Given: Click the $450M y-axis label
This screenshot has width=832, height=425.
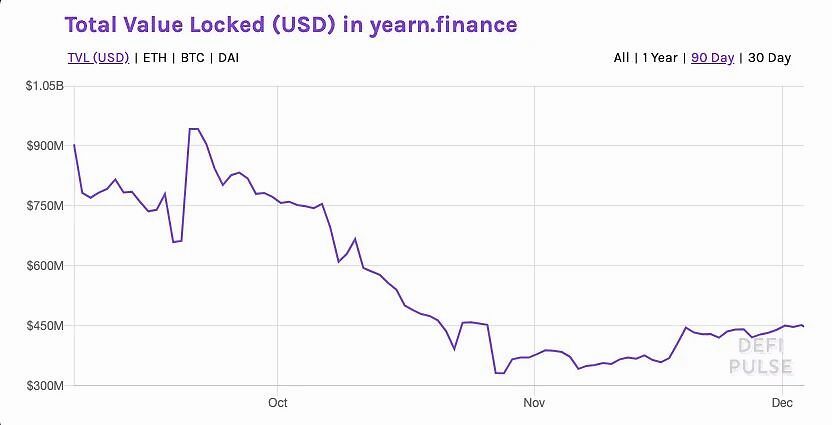Looking at the screenshot, I should pyautogui.click(x=44, y=326).
